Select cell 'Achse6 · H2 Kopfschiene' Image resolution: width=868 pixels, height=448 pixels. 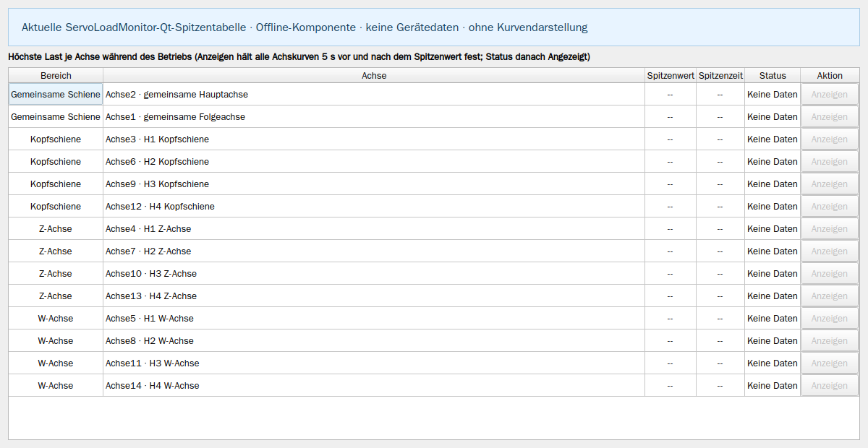pyautogui.click(x=374, y=162)
